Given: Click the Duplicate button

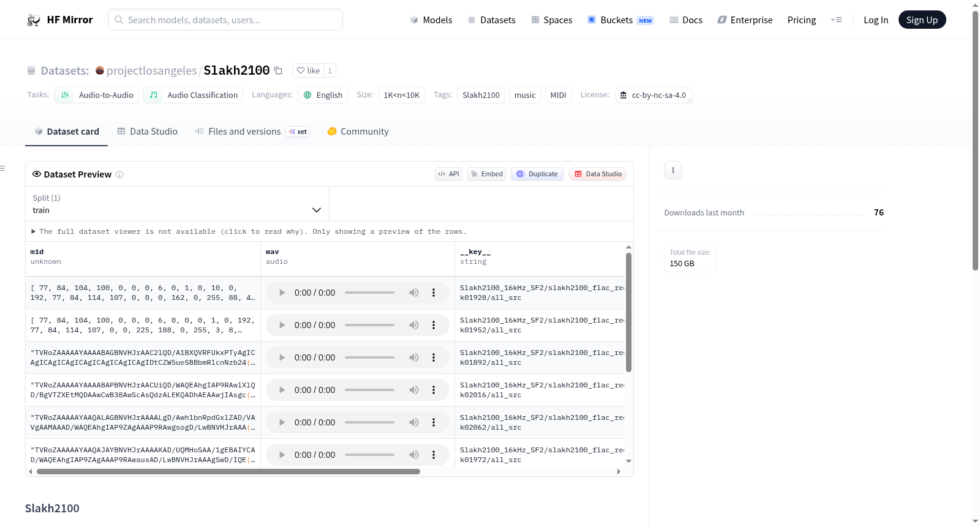Looking at the screenshot, I should point(537,174).
